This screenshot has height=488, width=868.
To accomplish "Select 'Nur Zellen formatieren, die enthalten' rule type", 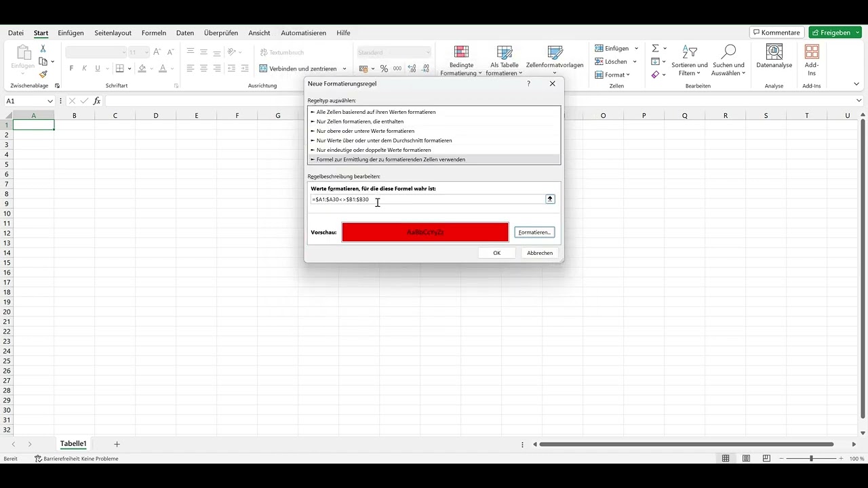I will [434, 121].
